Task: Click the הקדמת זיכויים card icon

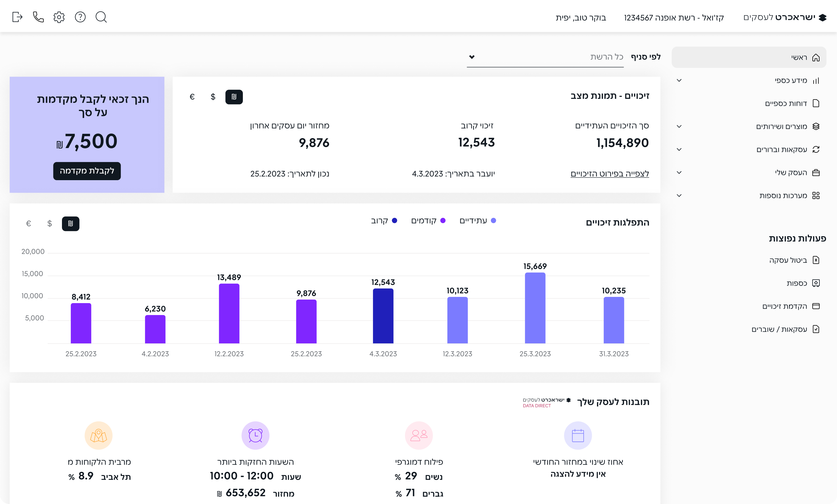Action: 816,306
